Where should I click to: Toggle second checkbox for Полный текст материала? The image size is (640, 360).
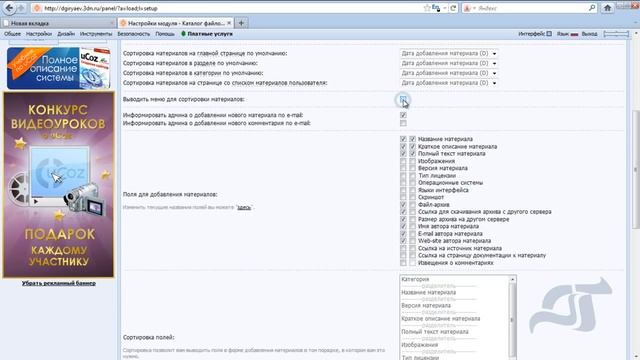[413, 154]
